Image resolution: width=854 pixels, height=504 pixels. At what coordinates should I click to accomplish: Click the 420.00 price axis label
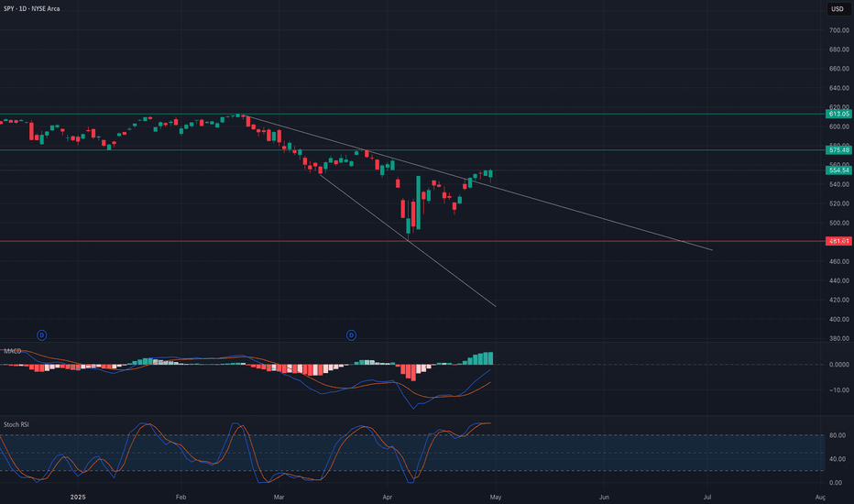(x=839, y=300)
